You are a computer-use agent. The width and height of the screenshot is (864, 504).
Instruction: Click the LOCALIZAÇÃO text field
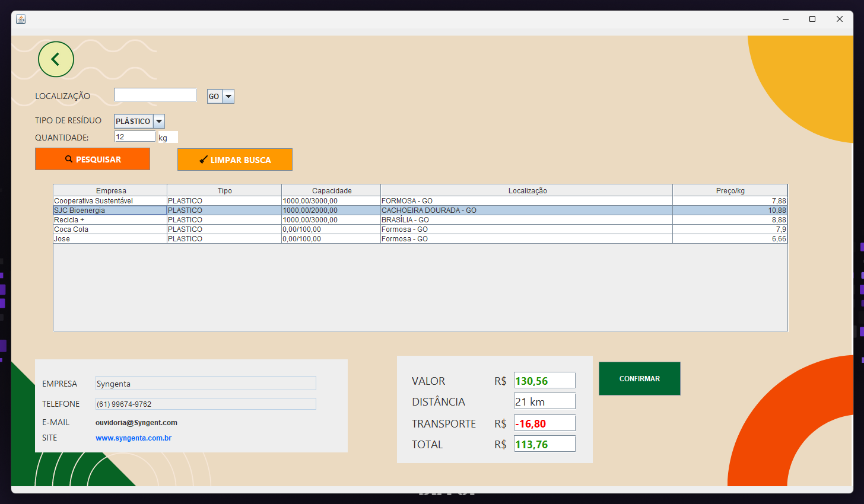[x=155, y=95]
